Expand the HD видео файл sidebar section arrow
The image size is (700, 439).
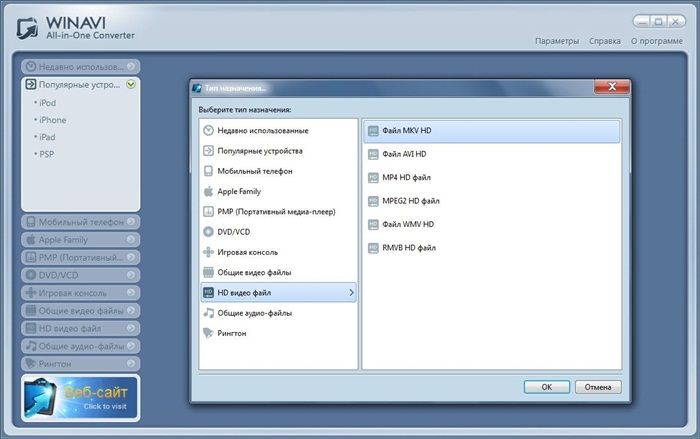131,328
